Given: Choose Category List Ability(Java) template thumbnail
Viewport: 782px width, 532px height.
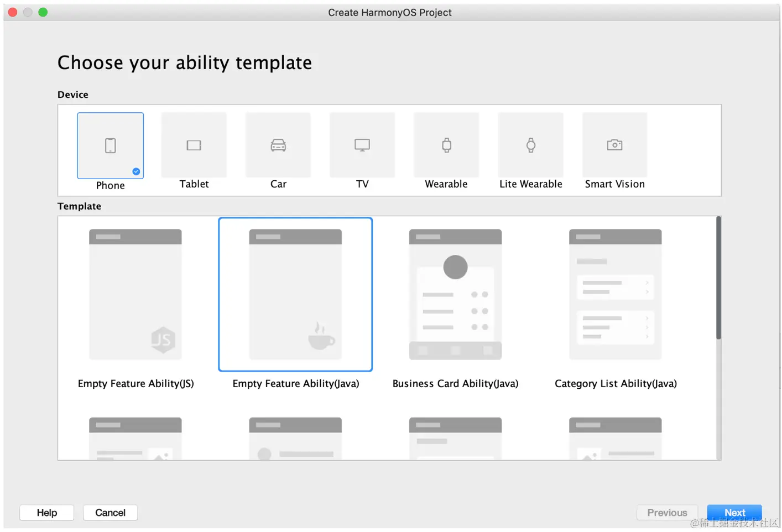Looking at the screenshot, I should pos(616,294).
